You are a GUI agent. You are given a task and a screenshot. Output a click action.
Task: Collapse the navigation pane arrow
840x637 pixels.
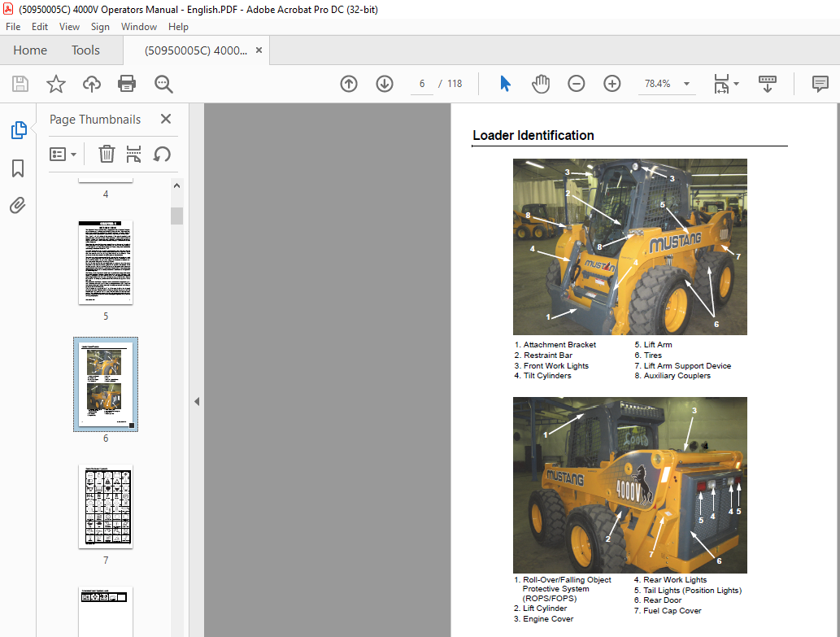click(x=197, y=401)
